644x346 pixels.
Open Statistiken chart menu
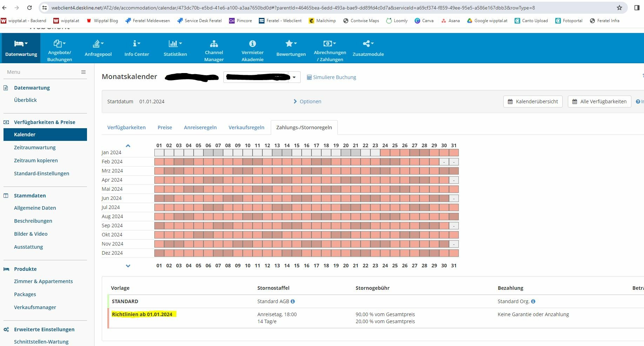(x=175, y=48)
